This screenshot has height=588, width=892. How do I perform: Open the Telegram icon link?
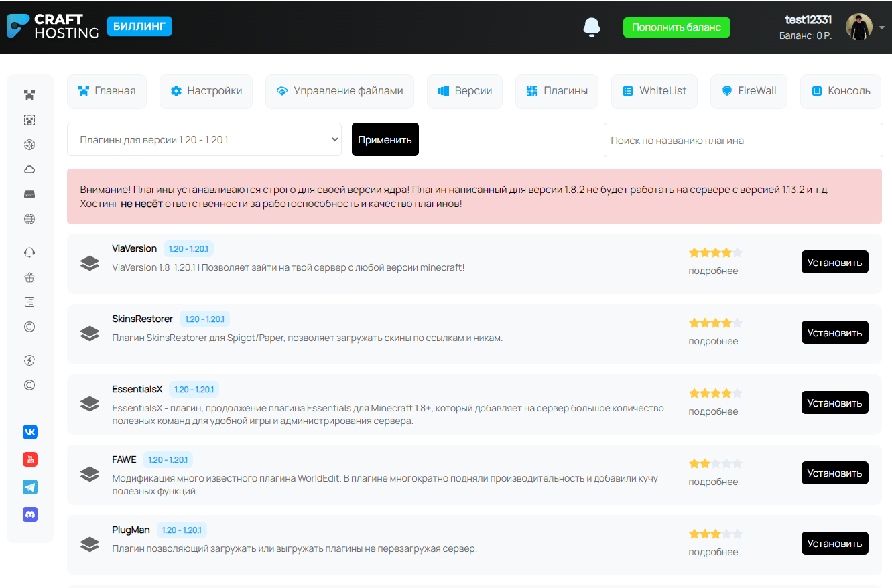(x=30, y=487)
